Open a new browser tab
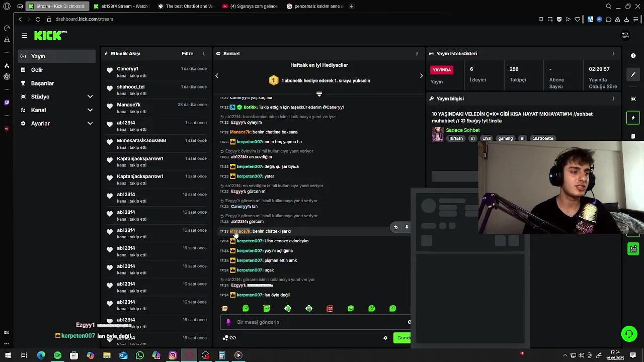Viewport: 644px width, 362px height. pyautogui.click(x=351, y=6)
